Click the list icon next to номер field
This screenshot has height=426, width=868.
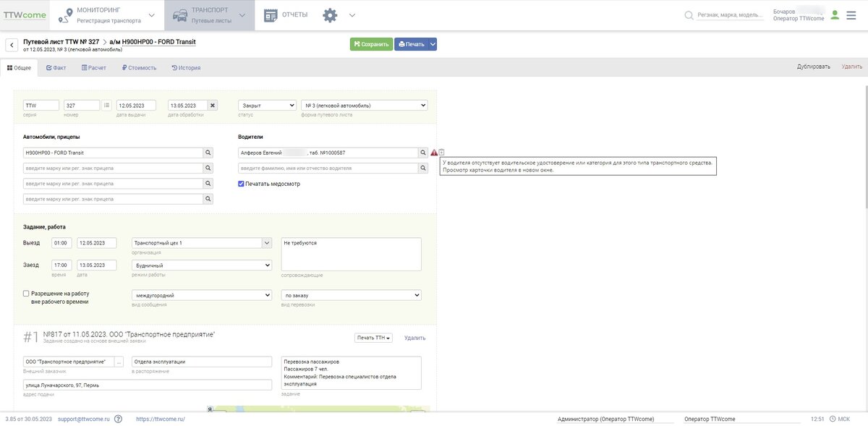click(106, 105)
